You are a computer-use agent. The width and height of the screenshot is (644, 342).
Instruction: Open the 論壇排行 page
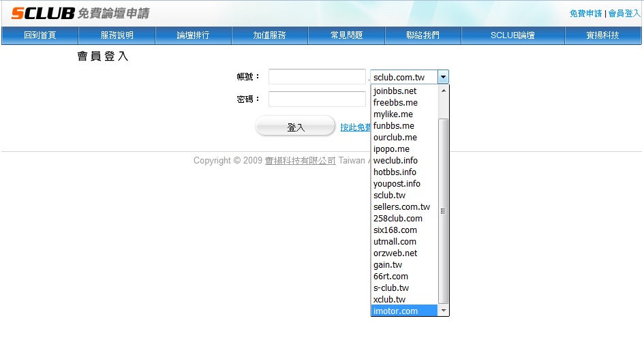pos(193,35)
